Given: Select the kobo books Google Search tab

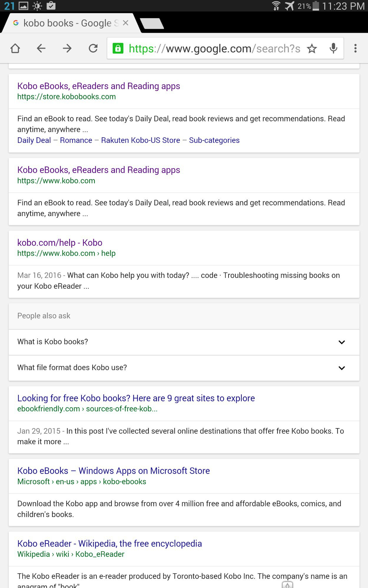Looking at the screenshot, I should point(68,23).
